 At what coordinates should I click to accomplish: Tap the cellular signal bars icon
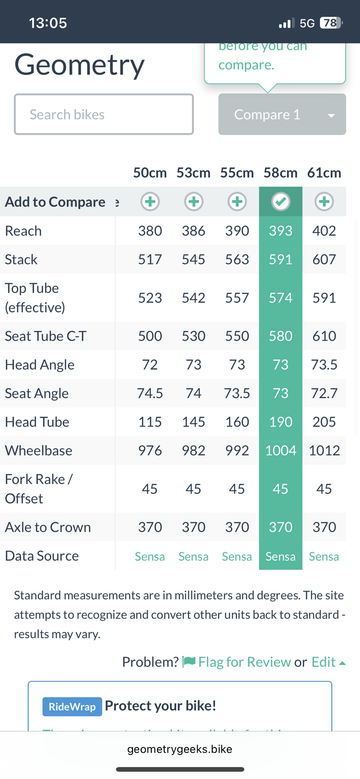(x=287, y=23)
